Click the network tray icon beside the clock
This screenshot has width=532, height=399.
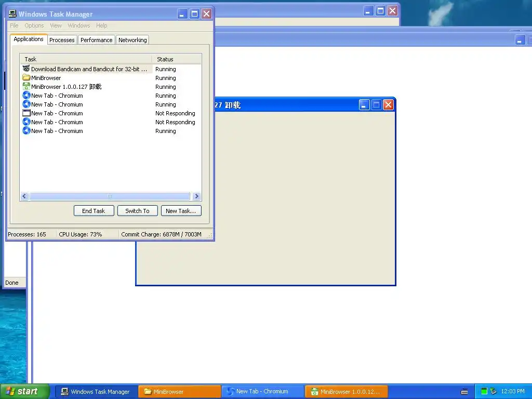[494, 391]
